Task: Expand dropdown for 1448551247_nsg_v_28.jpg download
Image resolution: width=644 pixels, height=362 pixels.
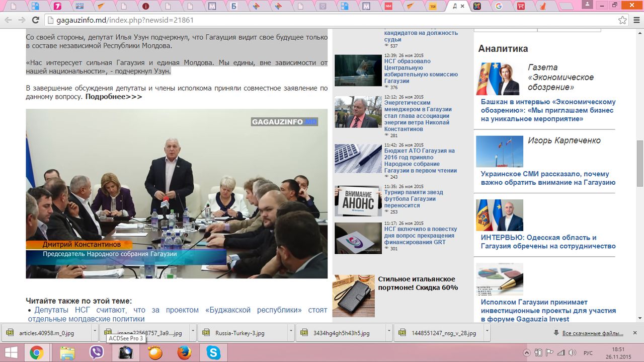Action: [487, 333]
